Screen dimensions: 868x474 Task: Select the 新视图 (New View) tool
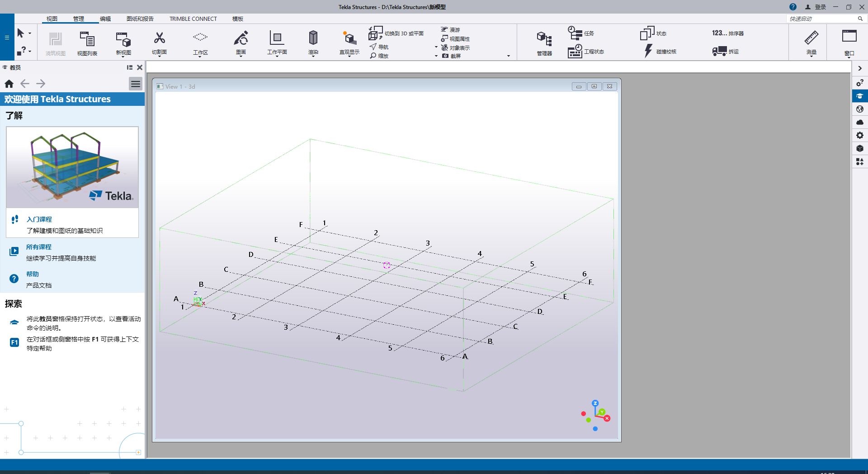point(123,41)
